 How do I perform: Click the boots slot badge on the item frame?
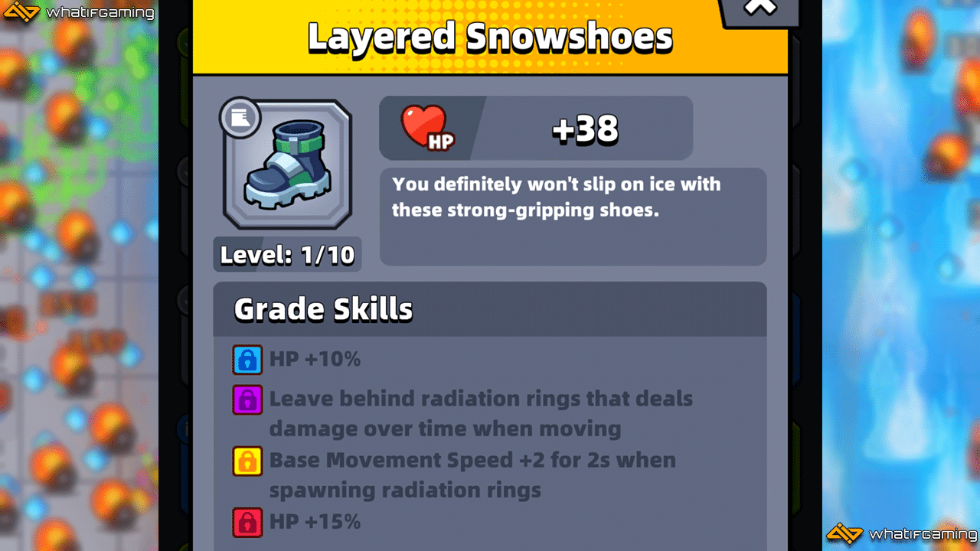click(240, 117)
